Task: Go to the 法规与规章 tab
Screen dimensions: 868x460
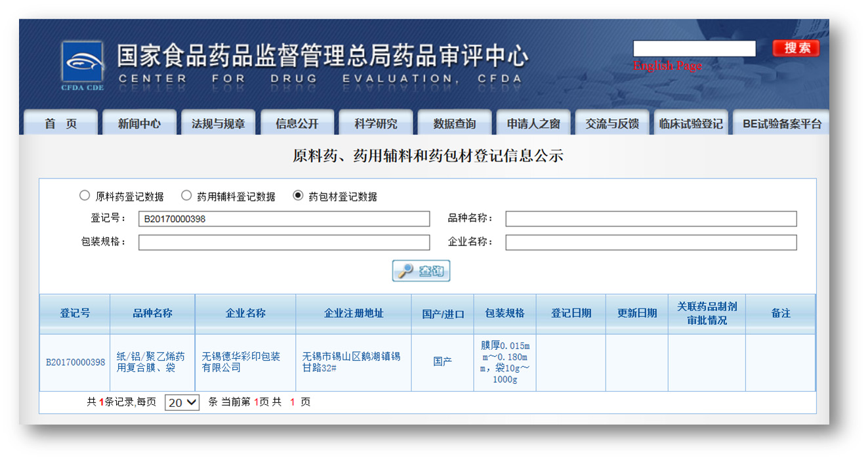Action: pos(218,123)
